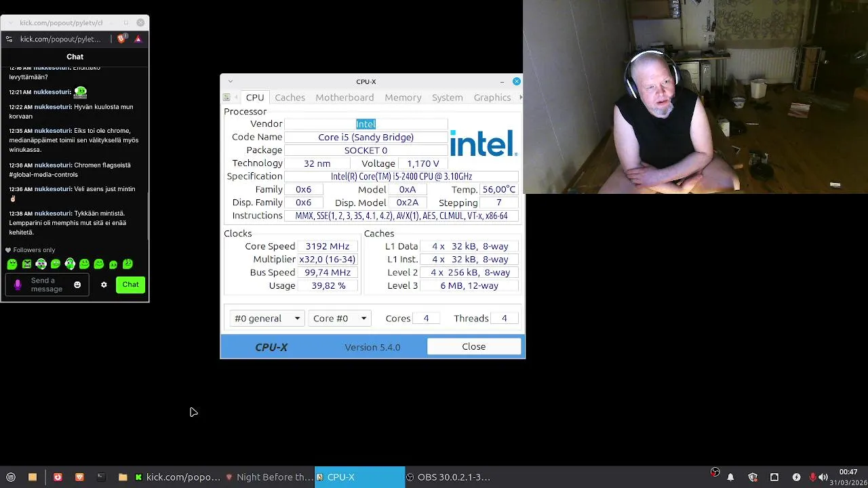Viewport: 868px width, 488px height.
Task: Click the Brave Rewards triangle icon
Action: click(x=138, y=39)
